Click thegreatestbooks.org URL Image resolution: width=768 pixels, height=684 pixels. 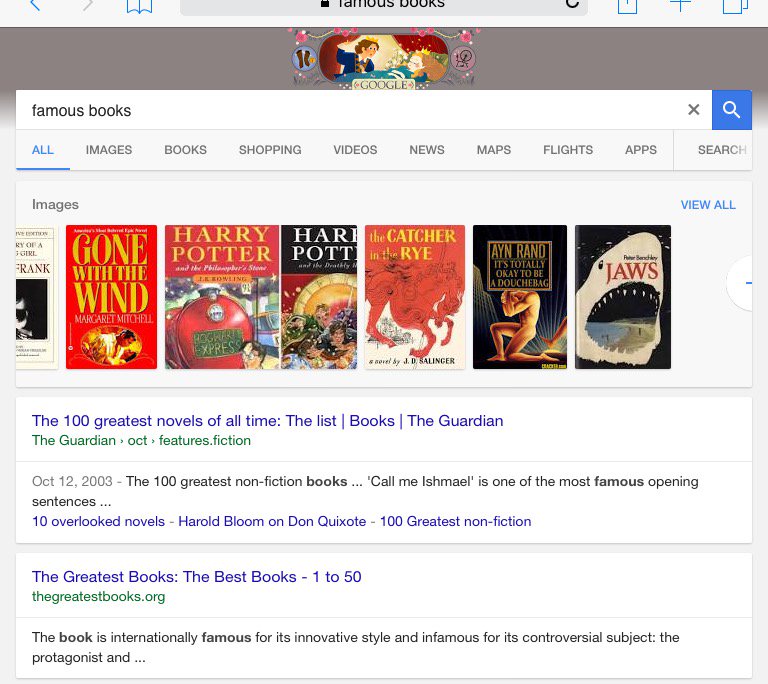pyautogui.click(x=98, y=596)
